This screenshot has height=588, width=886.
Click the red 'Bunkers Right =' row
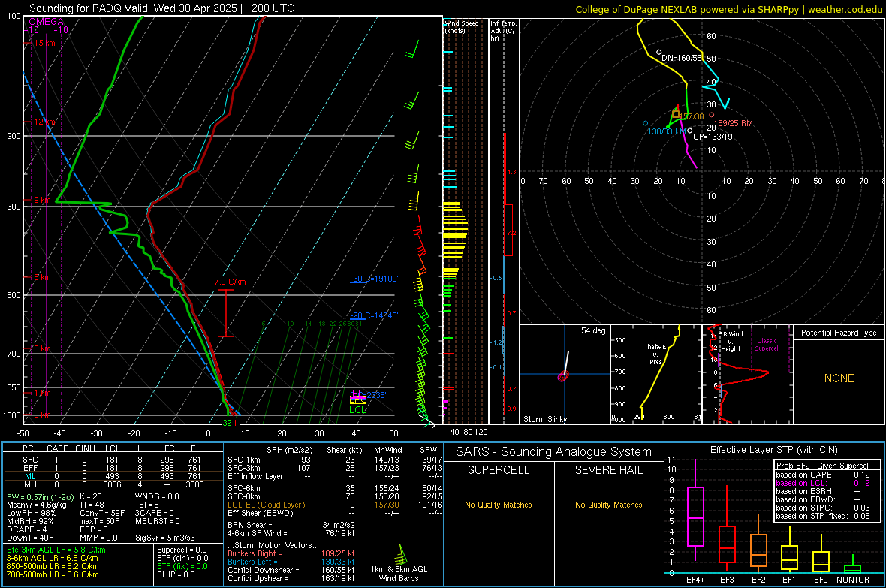point(291,553)
